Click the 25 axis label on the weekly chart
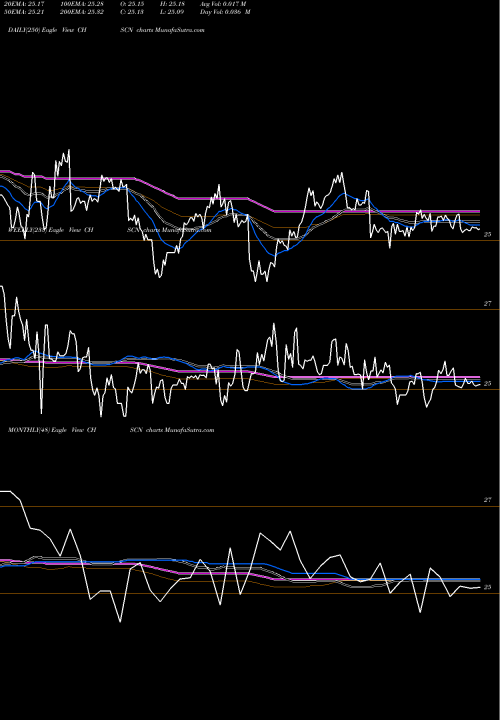 coord(487,383)
